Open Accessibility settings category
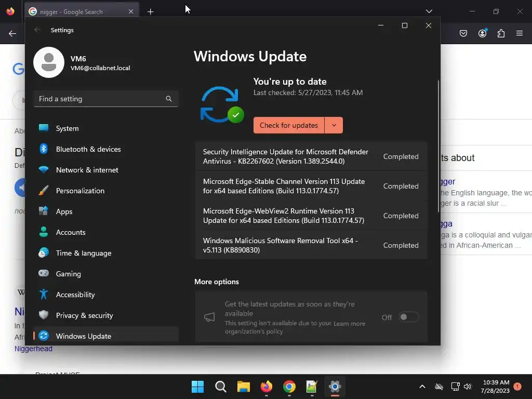The width and height of the screenshot is (532, 399). point(106,295)
